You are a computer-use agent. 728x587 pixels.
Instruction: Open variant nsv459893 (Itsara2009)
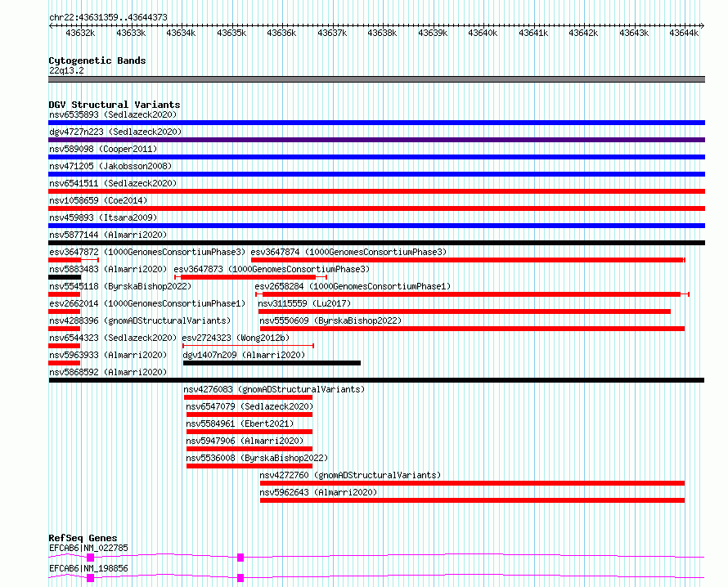coord(103,217)
